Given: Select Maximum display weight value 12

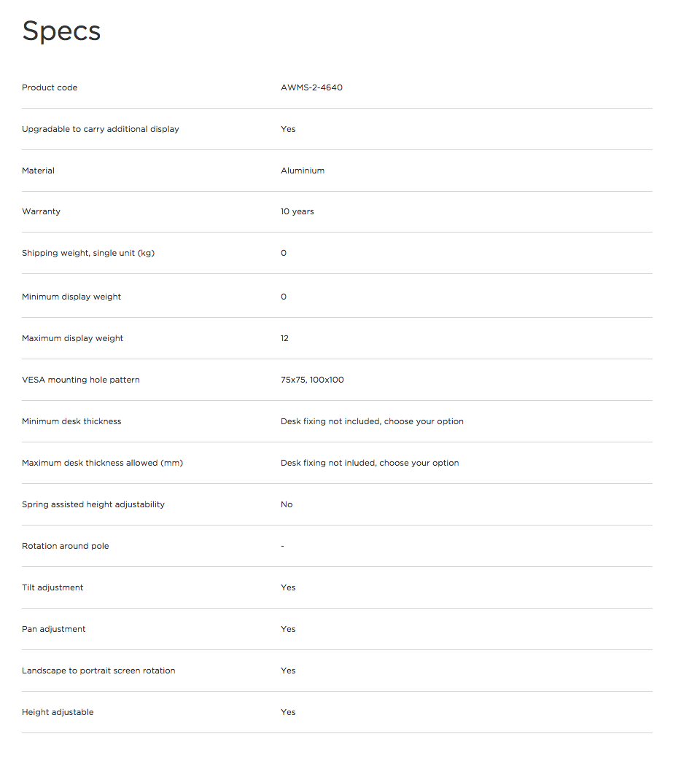Looking at the screenshot, I should [x=284, y=338].
